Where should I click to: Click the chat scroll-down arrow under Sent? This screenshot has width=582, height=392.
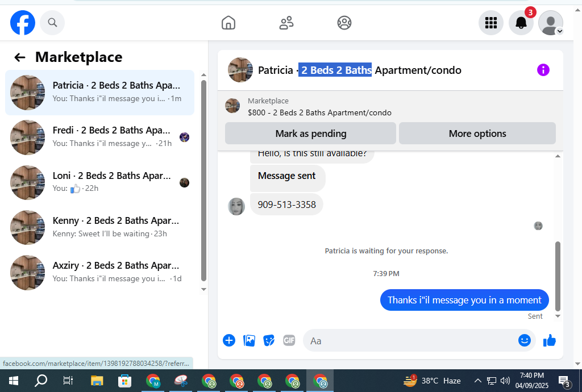(558, 316)
